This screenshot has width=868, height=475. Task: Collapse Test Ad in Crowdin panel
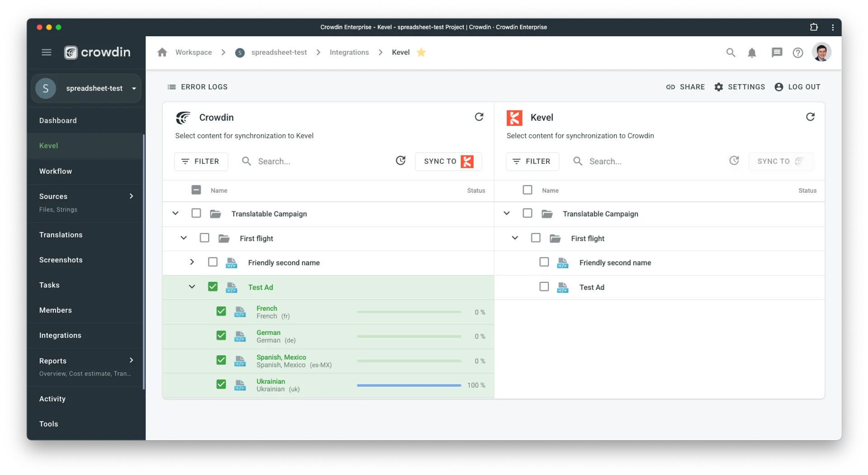click(192, 287)
